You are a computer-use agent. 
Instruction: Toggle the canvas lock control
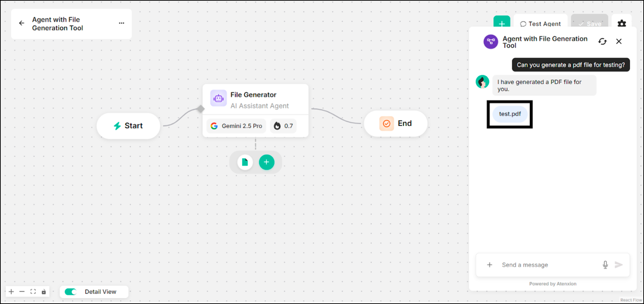click(44, 291)
